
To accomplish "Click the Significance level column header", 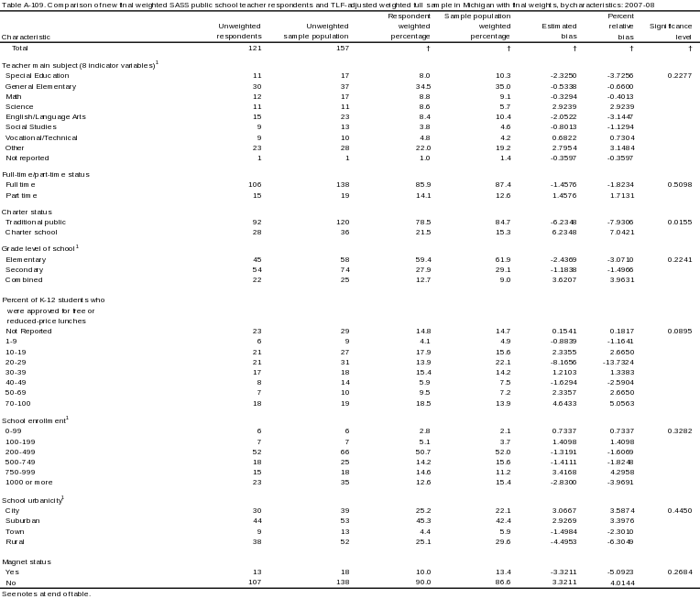I will 671,31.
